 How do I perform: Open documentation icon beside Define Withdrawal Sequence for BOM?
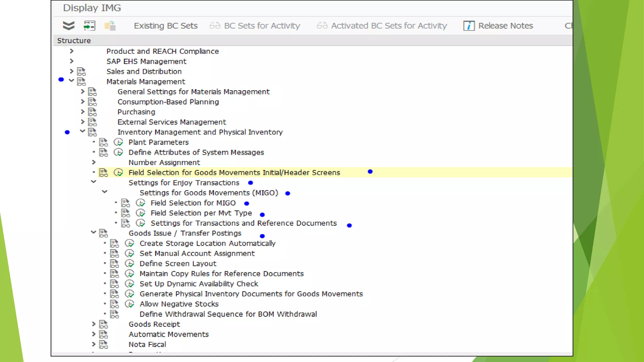click(114, 314)
